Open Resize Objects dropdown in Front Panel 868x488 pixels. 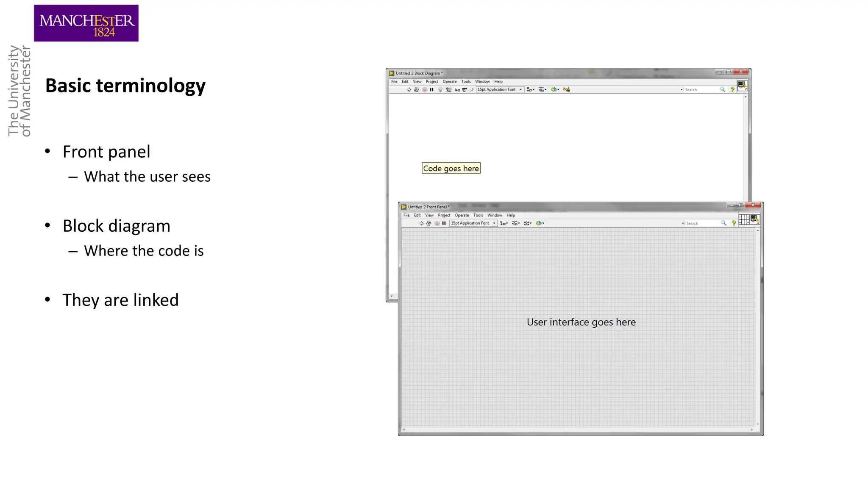click(528, 223)
